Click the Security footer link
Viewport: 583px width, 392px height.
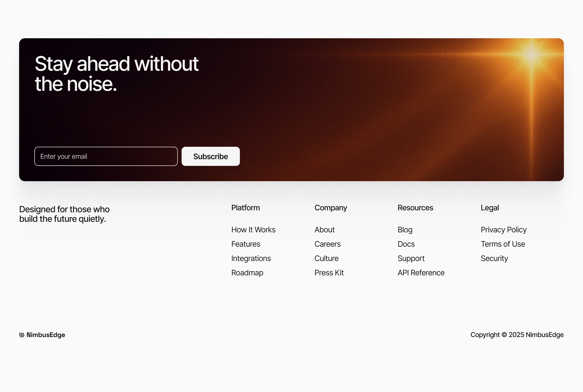click(494, 258)
